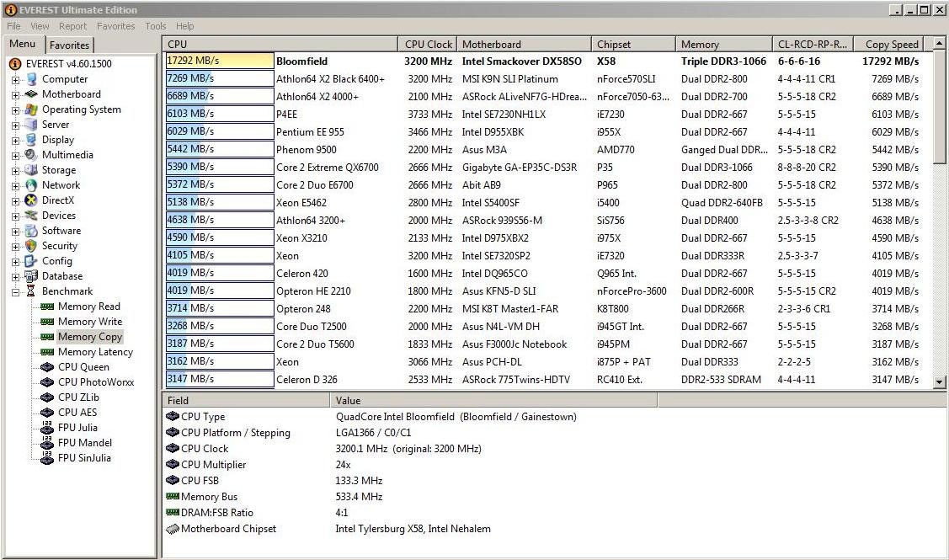Sort by Motherboard column header

coord(524,44)
